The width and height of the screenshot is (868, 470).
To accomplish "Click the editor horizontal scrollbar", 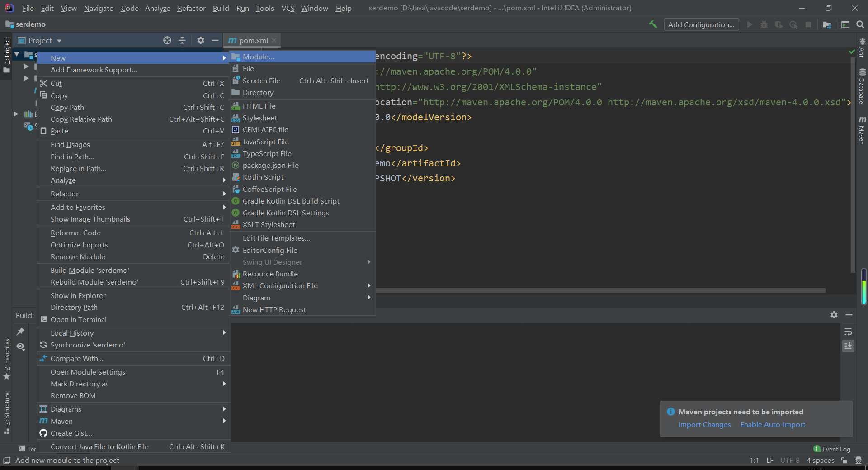I will point(600,290).
